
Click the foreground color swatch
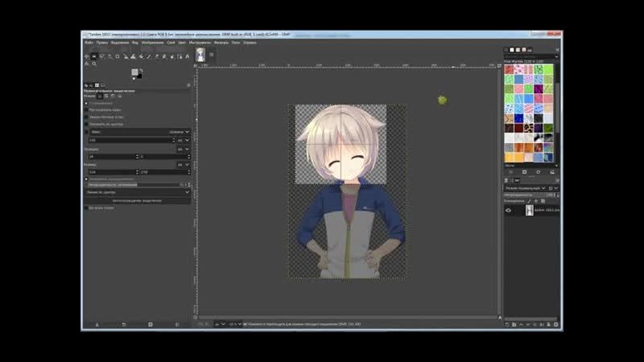[x=134, y=72]
